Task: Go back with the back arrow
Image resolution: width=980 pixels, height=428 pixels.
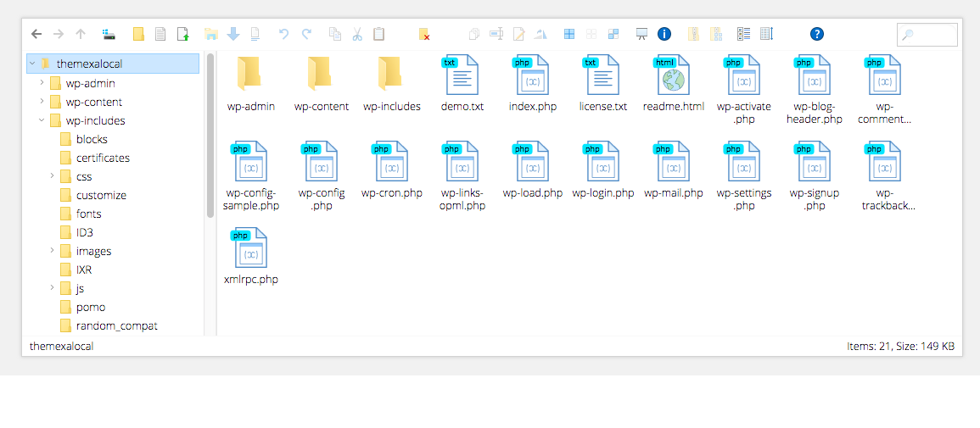Action: coord(36,34)
